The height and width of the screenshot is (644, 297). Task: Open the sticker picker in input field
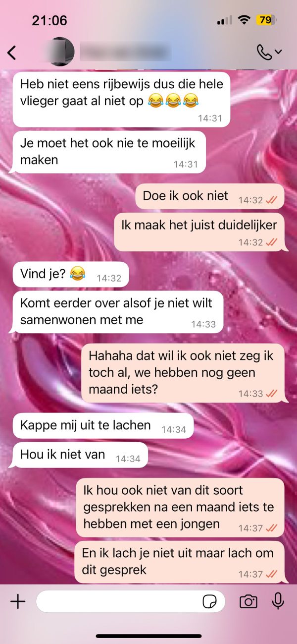pos(210,602)
